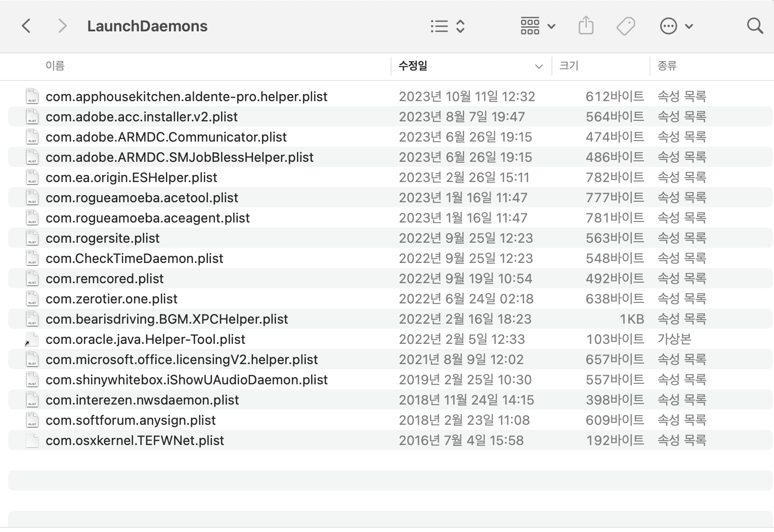Go forward in folder history
The height and width of the screenshot is (532, 774).
coord(62,26)
